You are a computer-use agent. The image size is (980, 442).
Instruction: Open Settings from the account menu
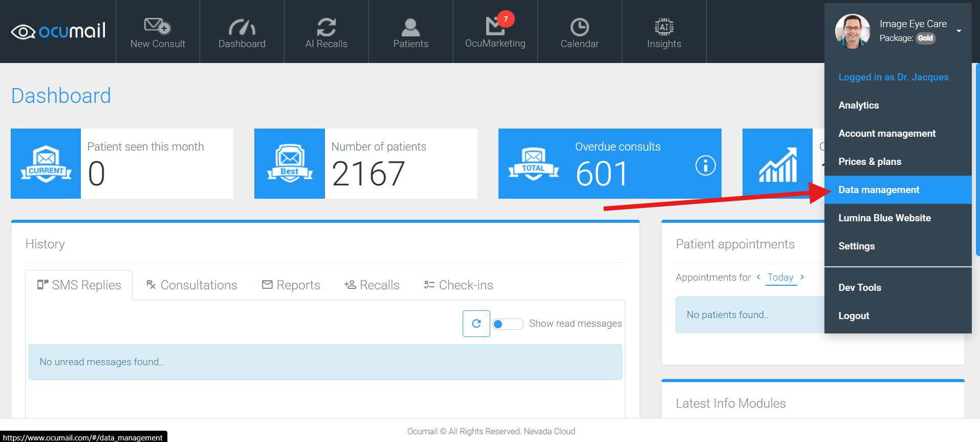point(898,246)
